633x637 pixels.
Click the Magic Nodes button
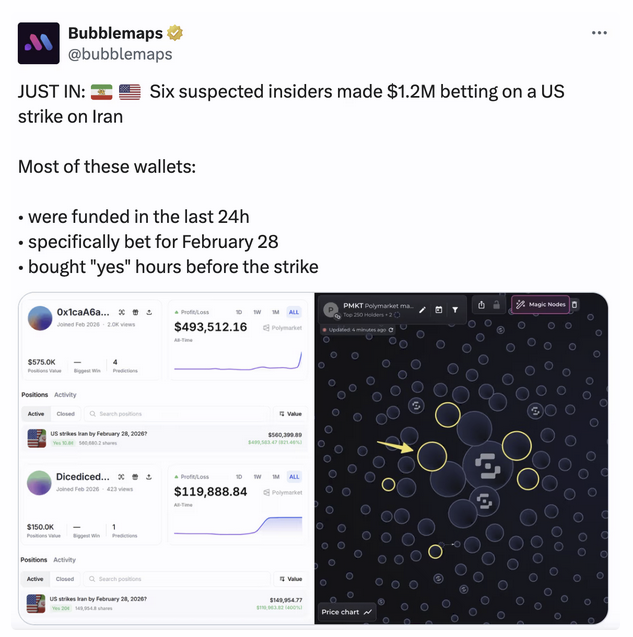pyautogui.click(x=540, y=304)
